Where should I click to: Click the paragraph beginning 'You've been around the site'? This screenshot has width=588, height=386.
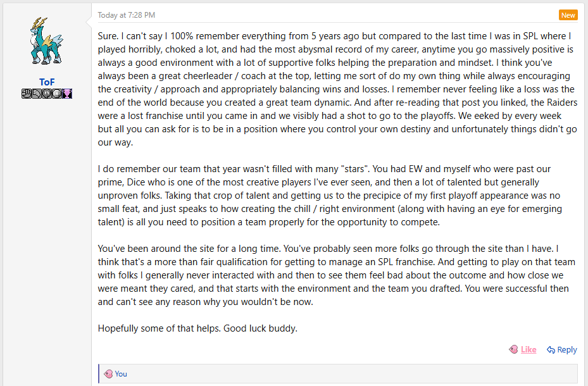coord(336,275)
